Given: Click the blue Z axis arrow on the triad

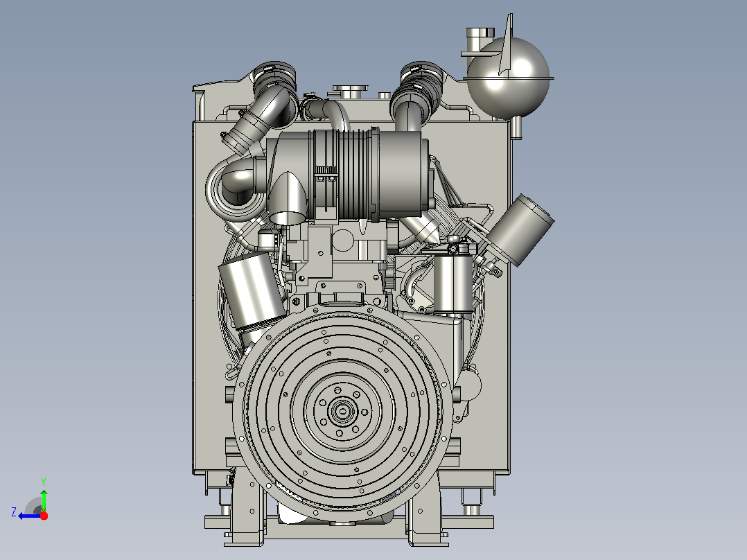Looking at the screenshot, I should tap(30, 516).
